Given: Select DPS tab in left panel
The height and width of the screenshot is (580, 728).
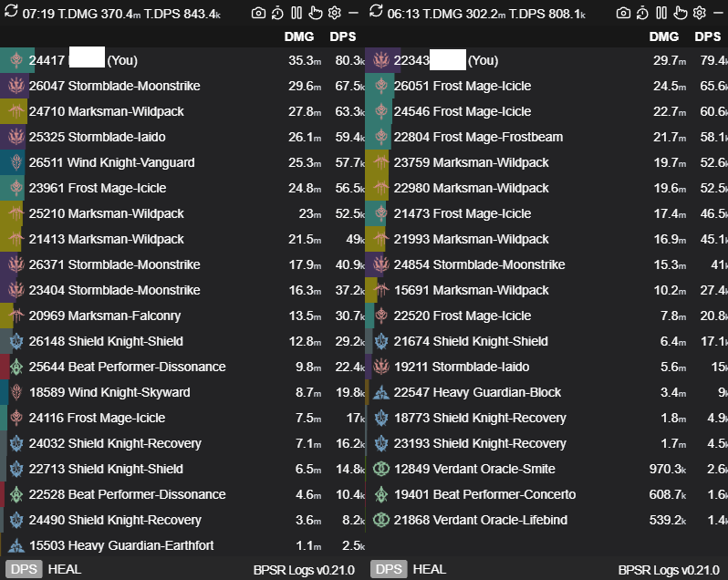Looking at the screenshot, I should click(24, 569).
